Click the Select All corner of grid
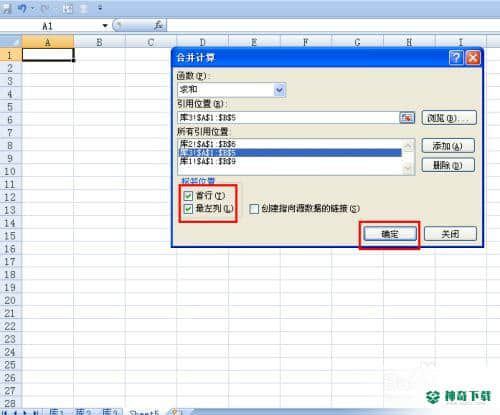Screen dimensions: 500x415 (x=11, y=42)
